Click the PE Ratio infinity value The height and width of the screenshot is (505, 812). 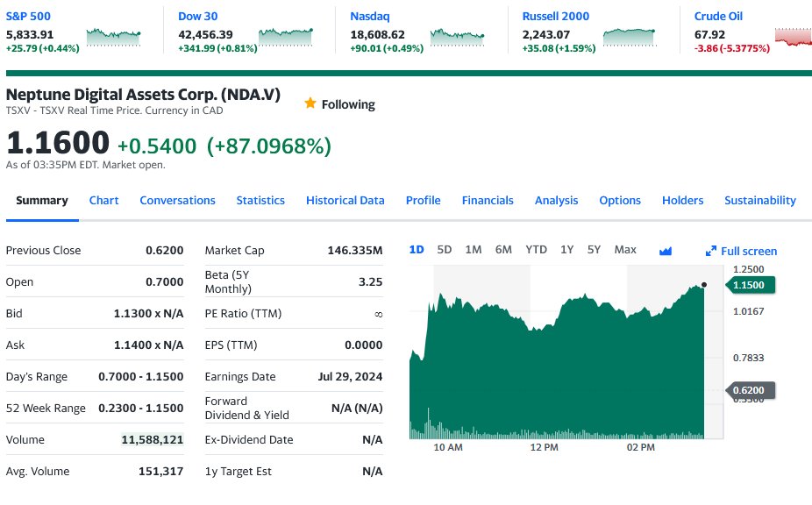coord(379,314)
